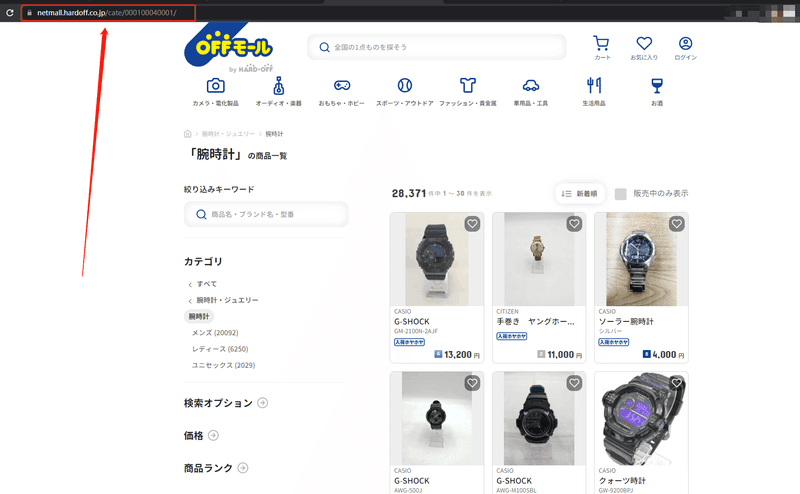Favorite the CASIO クォーツ時計
The height and width of the screenshot is (494, 800).
tap(677, 383)
